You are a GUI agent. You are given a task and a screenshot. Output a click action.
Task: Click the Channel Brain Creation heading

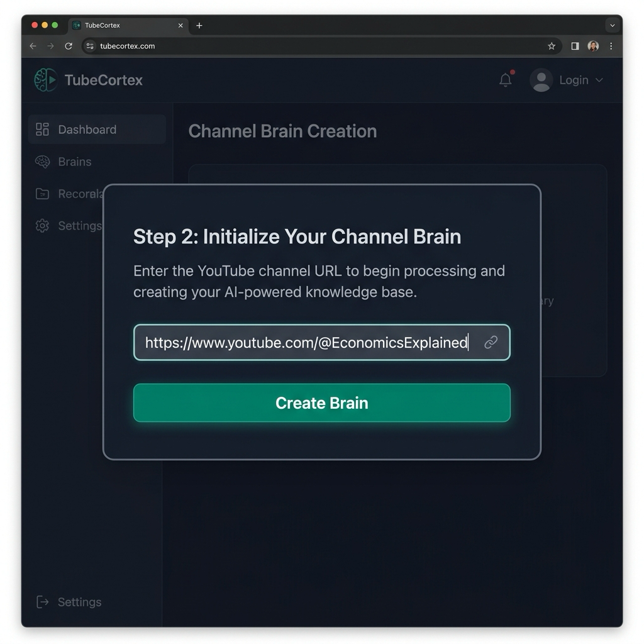[282, 131]
